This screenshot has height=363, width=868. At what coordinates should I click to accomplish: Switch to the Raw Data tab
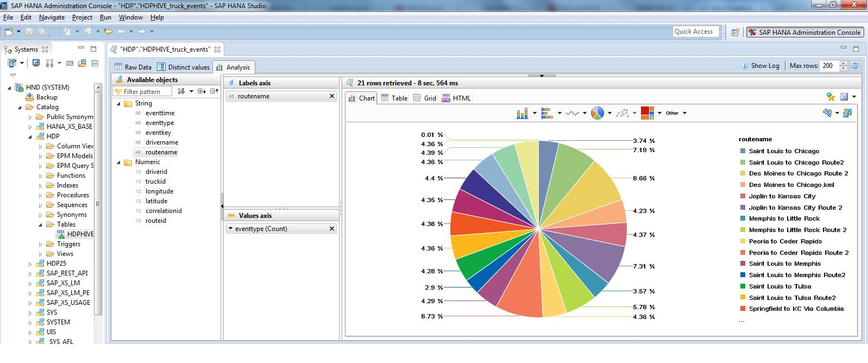[x=132, y=67]
